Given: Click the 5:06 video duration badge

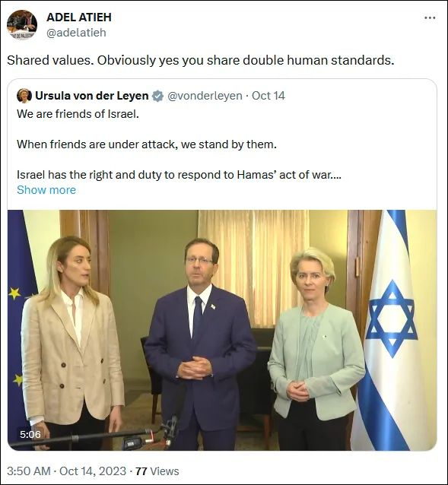Looking at the screenshot, I should click(30, 435).
